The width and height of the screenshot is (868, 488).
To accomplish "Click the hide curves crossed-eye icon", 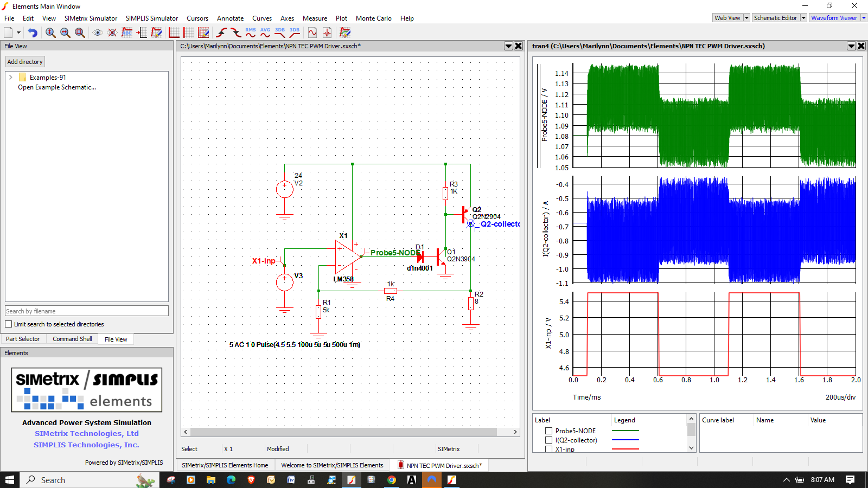I will coord(112,33).
